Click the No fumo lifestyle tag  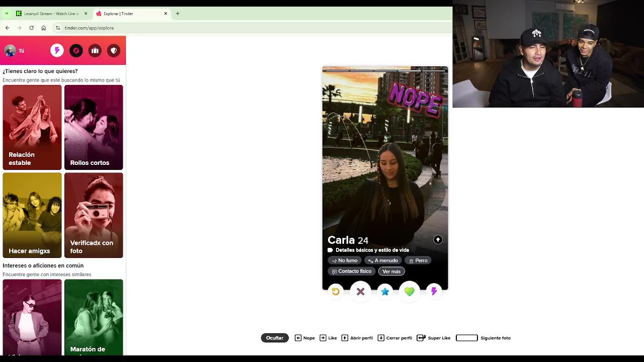(x=345, y=260)
